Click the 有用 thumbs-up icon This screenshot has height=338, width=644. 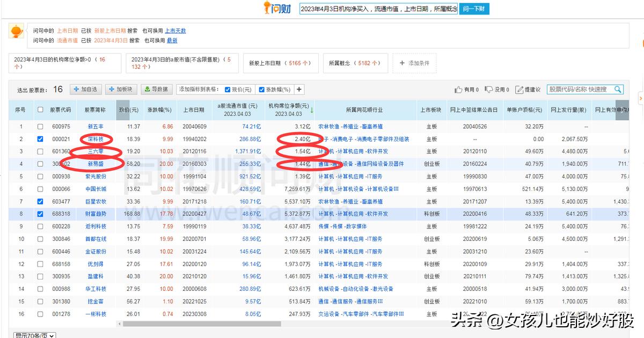point(458,89)
